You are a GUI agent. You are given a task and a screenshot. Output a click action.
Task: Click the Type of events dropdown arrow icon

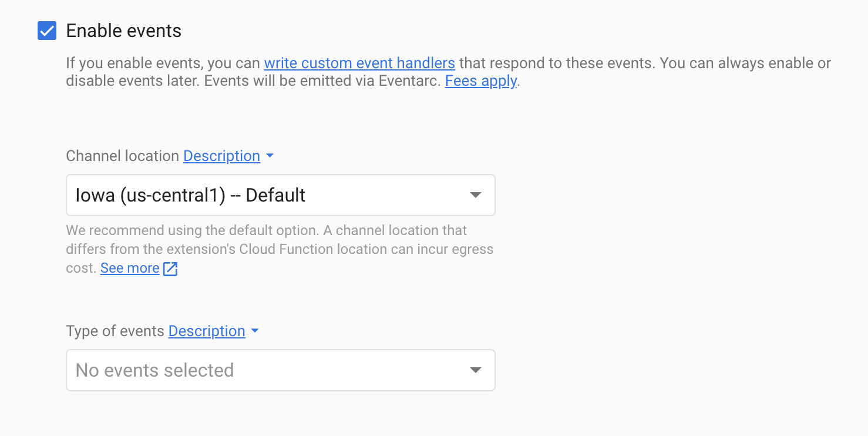476,370
